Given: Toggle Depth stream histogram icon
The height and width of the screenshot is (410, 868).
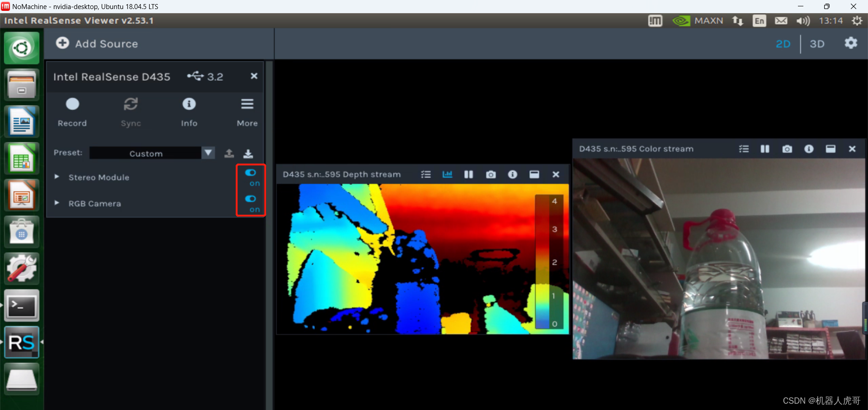Looking at the screenshot, I should pos(447,174).
